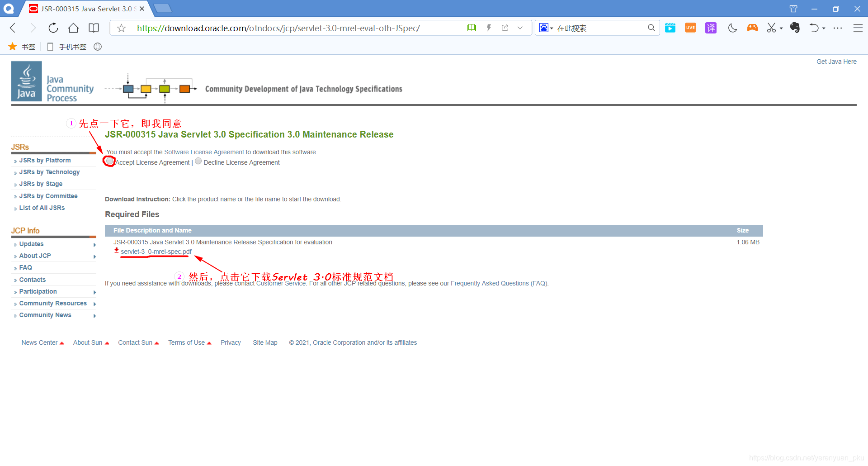
Task: Click the Get Java Here link
Action: pyautogui.click(x=836, y=62)
